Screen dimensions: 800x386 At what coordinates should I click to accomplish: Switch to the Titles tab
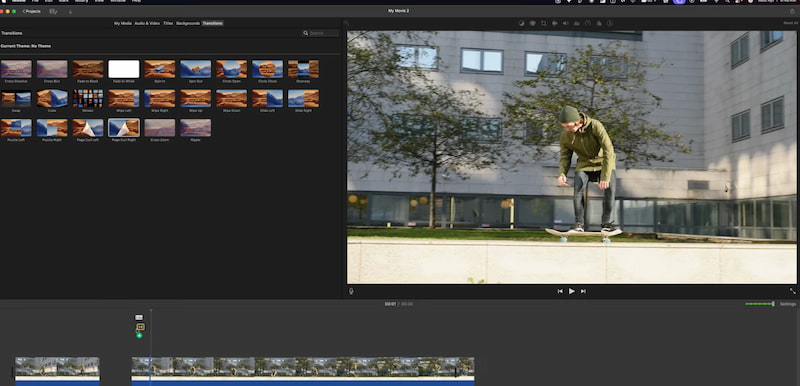[168, 23]
